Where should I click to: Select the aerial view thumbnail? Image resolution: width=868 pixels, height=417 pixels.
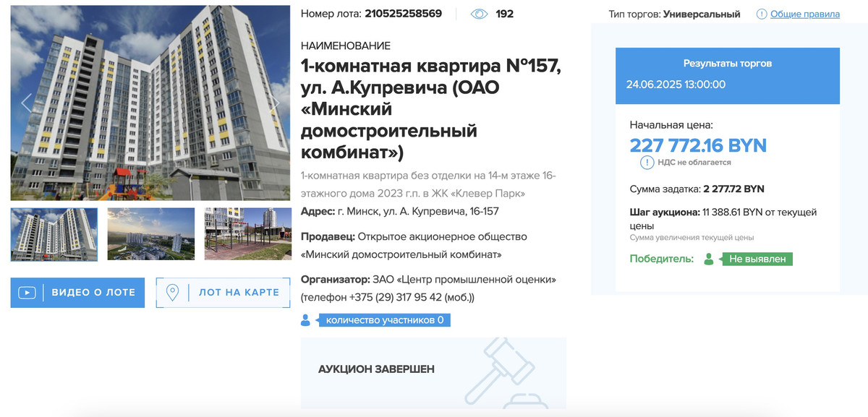(151, 234)
